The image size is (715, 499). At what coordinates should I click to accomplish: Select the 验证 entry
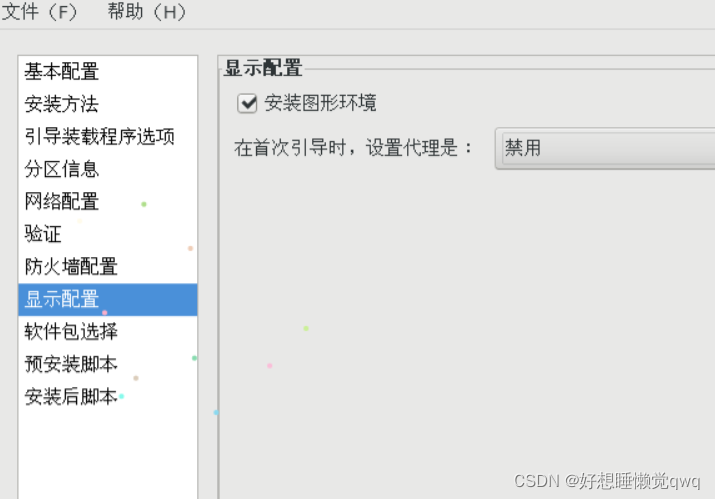108,234
